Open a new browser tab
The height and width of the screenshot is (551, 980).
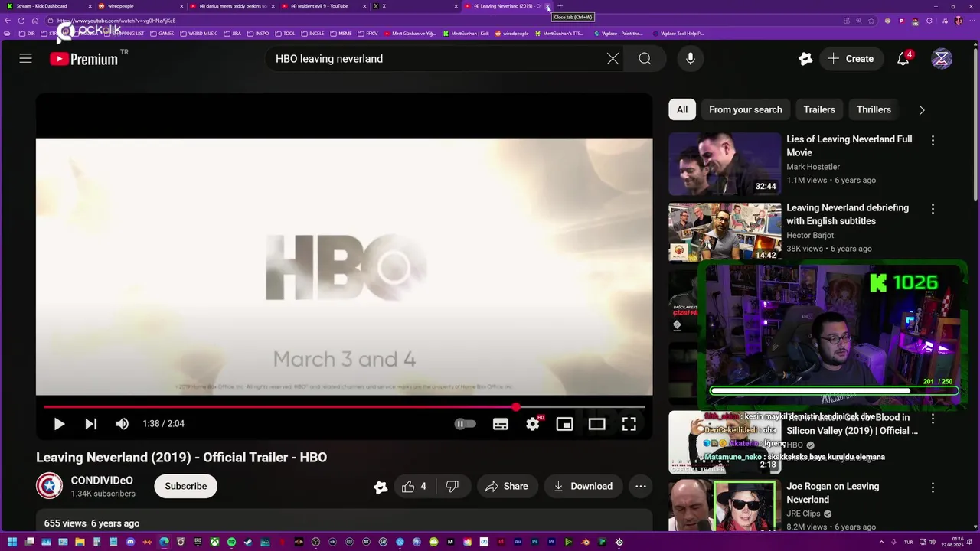560,6
